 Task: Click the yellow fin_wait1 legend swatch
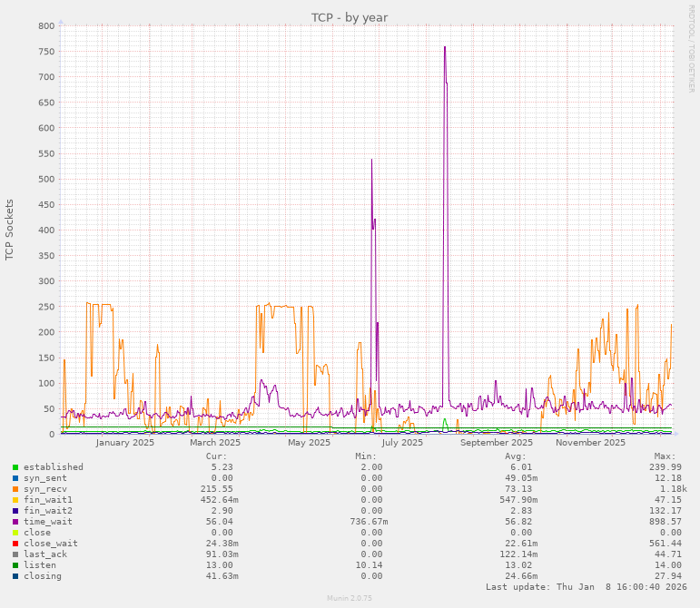(15, 500)
